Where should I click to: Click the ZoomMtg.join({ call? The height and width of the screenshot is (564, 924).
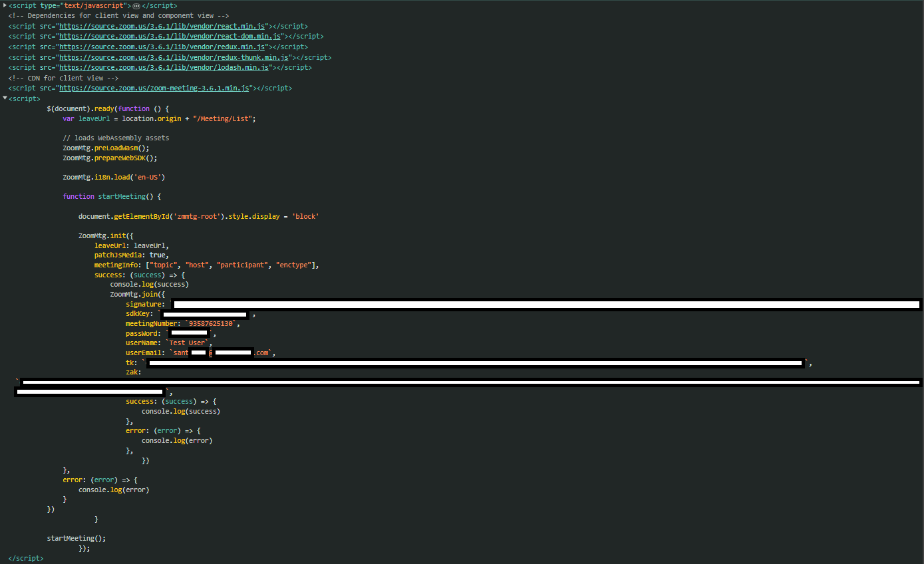137,294
